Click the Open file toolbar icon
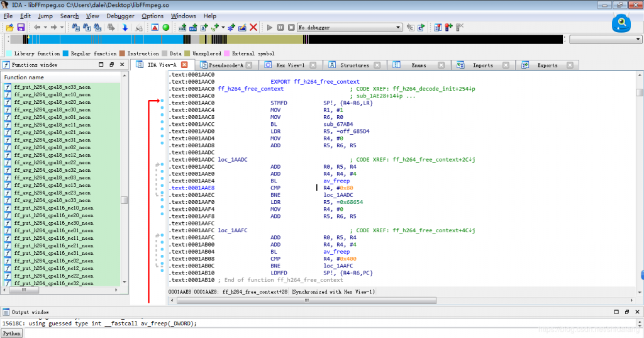Viewport: 644px width, 338px height. (x=9, y=28)
